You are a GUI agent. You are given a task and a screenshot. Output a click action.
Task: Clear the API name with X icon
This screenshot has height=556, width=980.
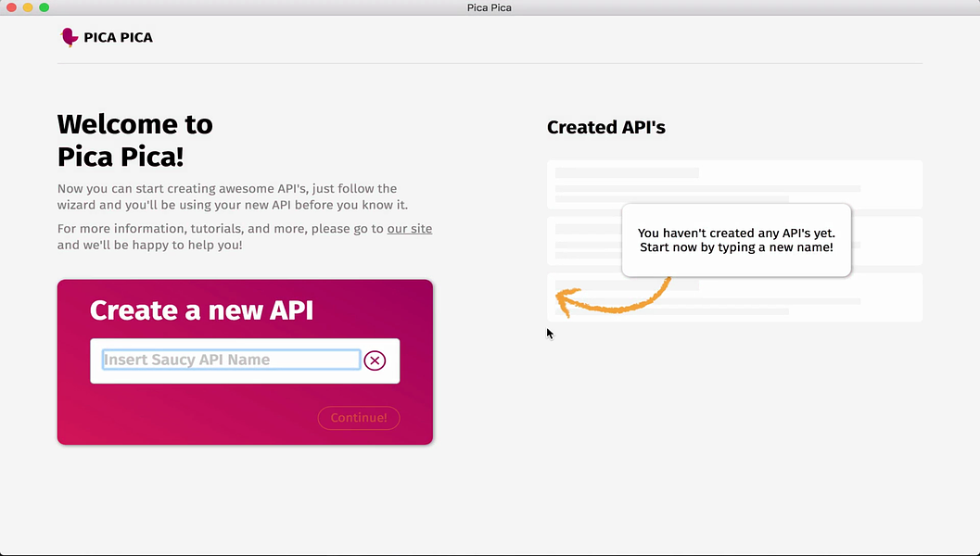[375, 360]
